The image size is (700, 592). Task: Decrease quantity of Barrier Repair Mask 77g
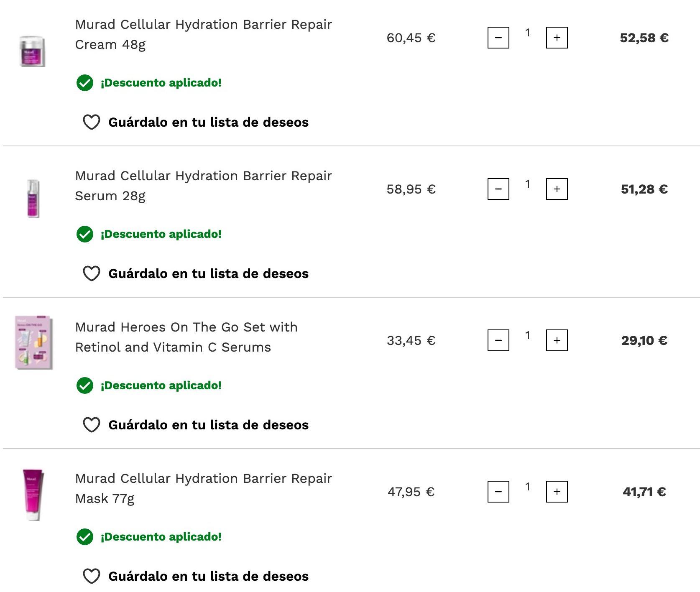498,492
